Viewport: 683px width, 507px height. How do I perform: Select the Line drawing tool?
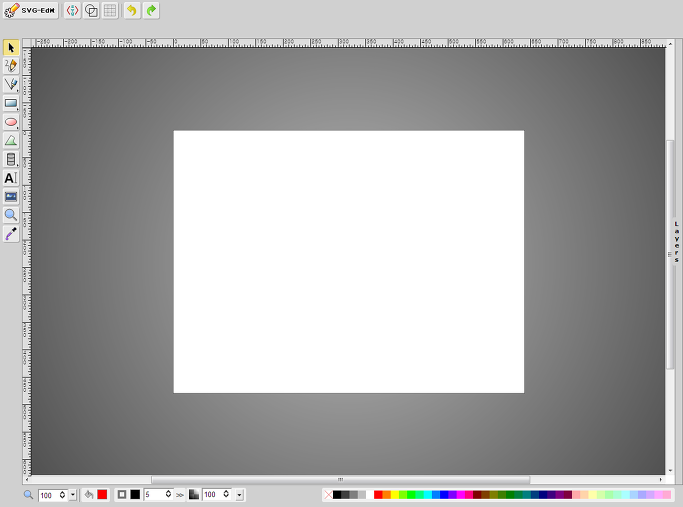(x=11, y=84)
